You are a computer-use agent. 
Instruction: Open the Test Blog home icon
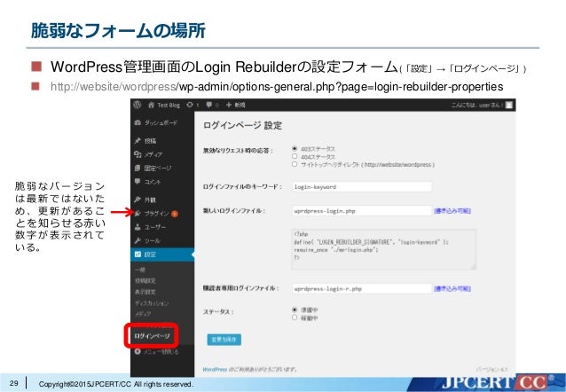(151, 105)
